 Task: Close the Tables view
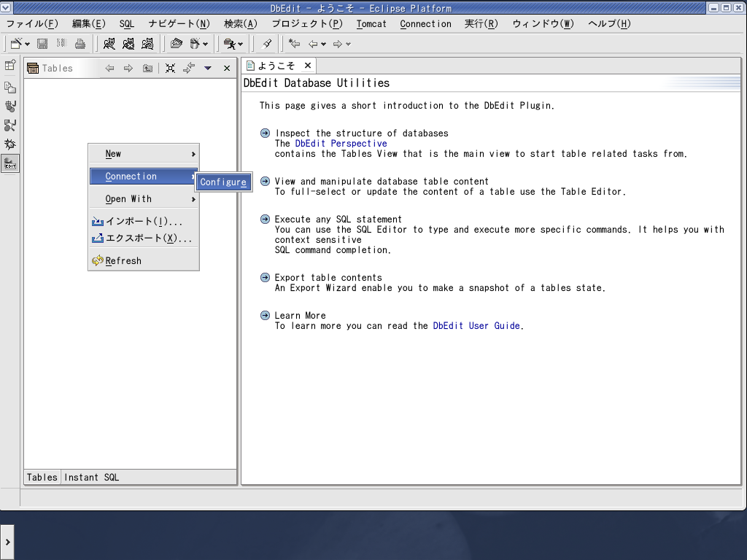coord(227,68)
